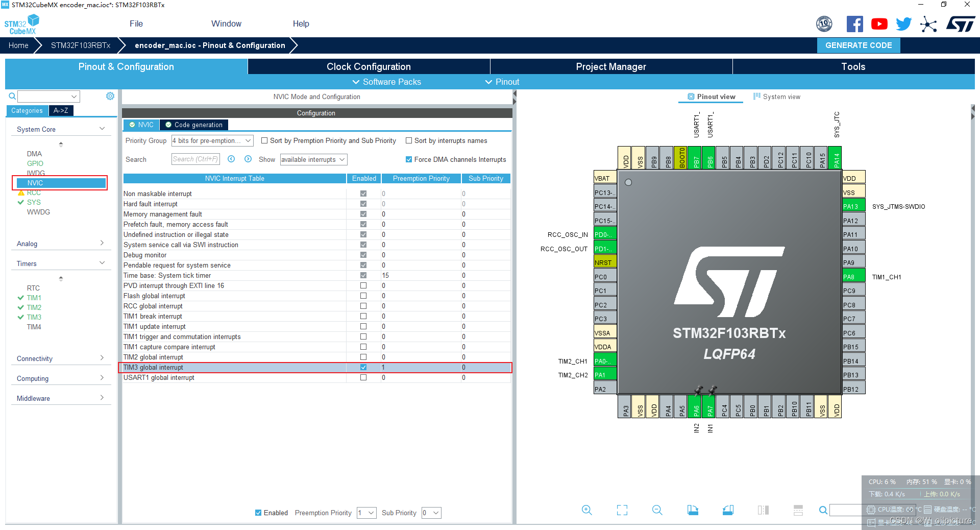Open the Priority Group dropdown
Screen dimensions: 980x530
click(x=212, y=140)
